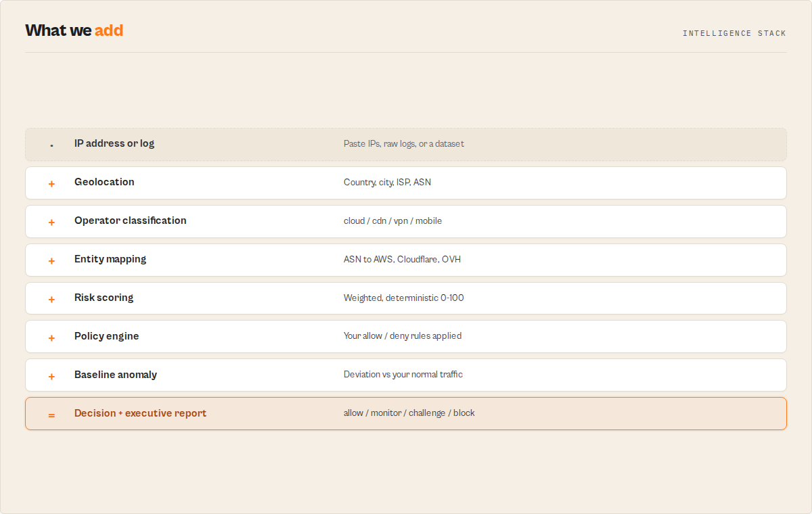Click the plus icon beside Baseline anomaly

(x=51, y=377)
